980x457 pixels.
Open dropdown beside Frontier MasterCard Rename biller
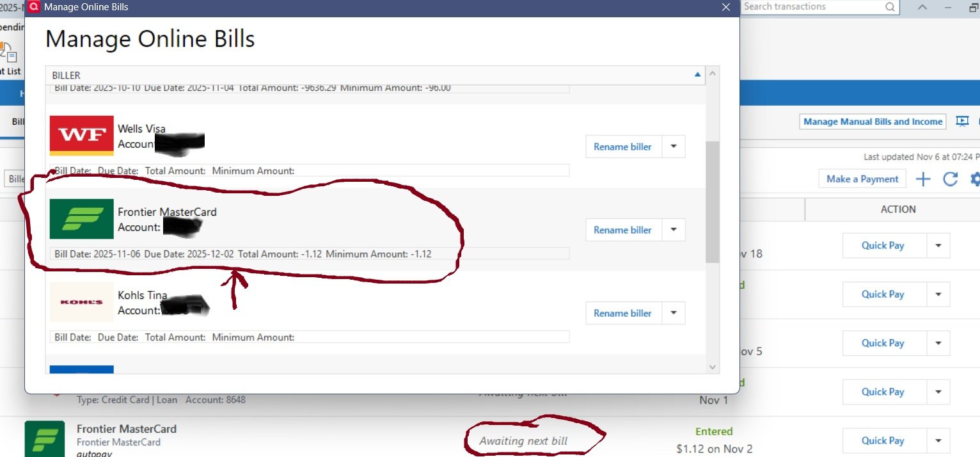pos(673,230)
